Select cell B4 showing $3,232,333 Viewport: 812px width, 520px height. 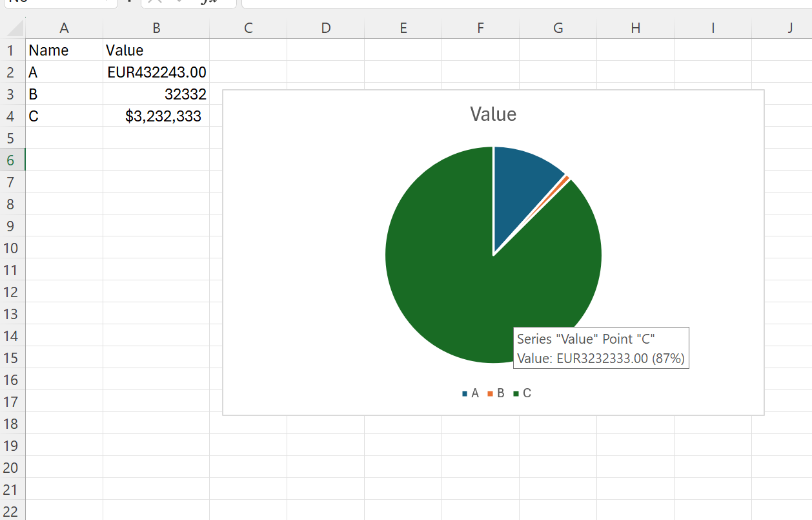[x=156, y=116]
